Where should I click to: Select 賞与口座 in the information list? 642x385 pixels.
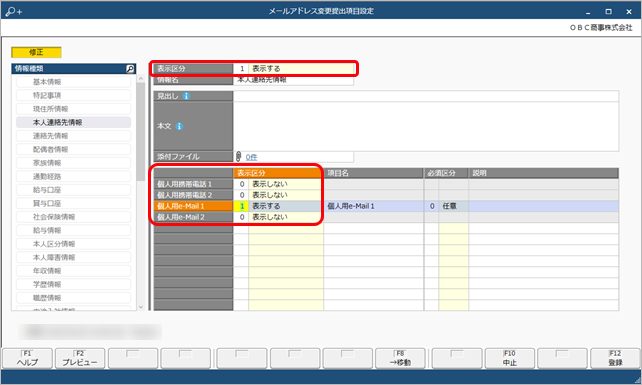pos(74,204)
